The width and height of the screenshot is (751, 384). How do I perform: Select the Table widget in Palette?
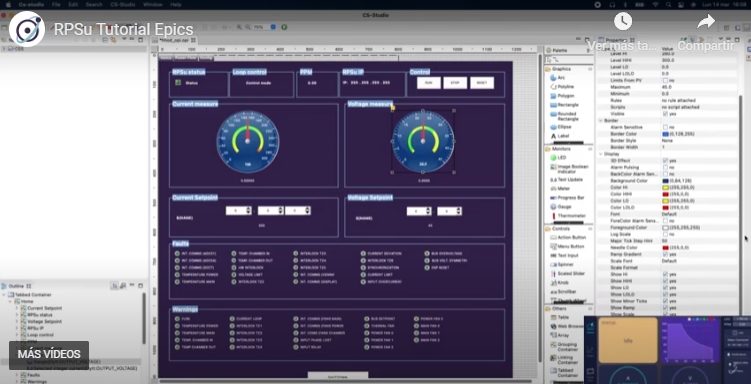tap(559, 317)
